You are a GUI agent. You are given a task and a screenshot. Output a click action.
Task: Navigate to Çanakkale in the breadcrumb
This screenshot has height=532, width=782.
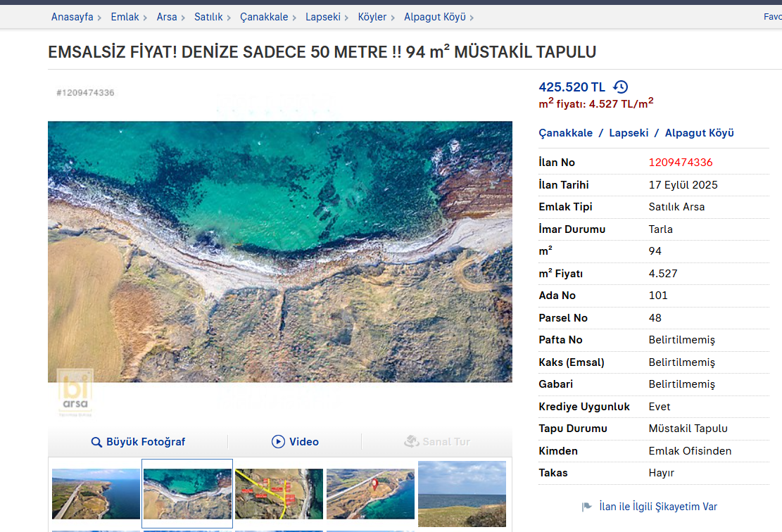(x=265, y=17)
